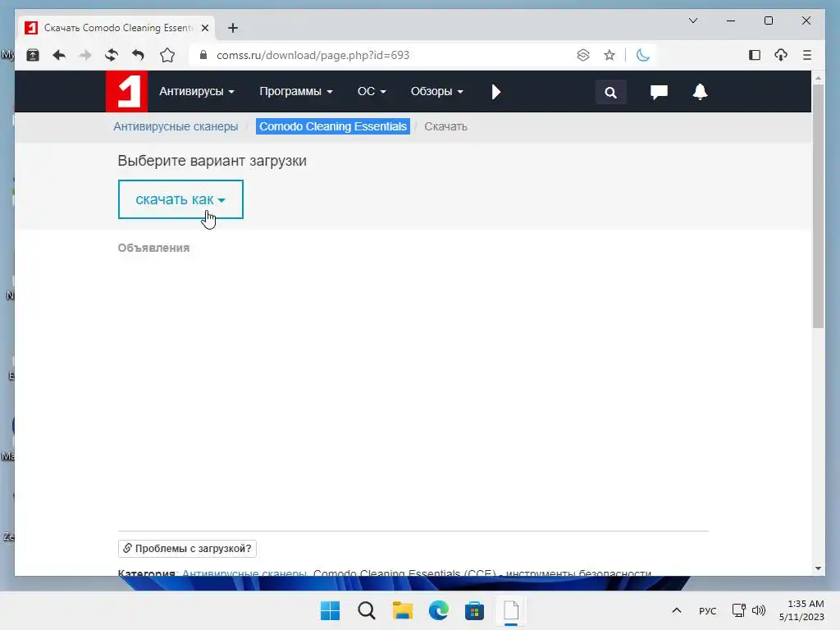Viewport: 840px width, 630px height.
Task: Open the tab list chevron
Action: point(692,21)
